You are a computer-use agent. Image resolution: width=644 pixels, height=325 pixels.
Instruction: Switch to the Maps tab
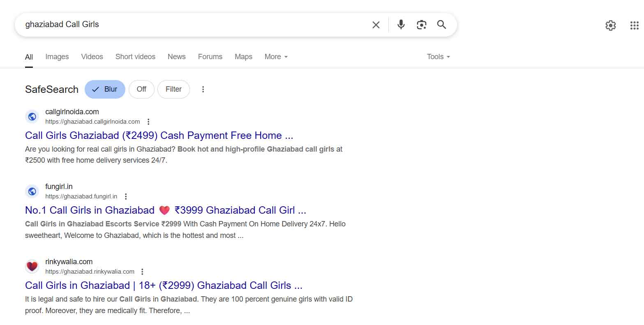click(243, 57)
